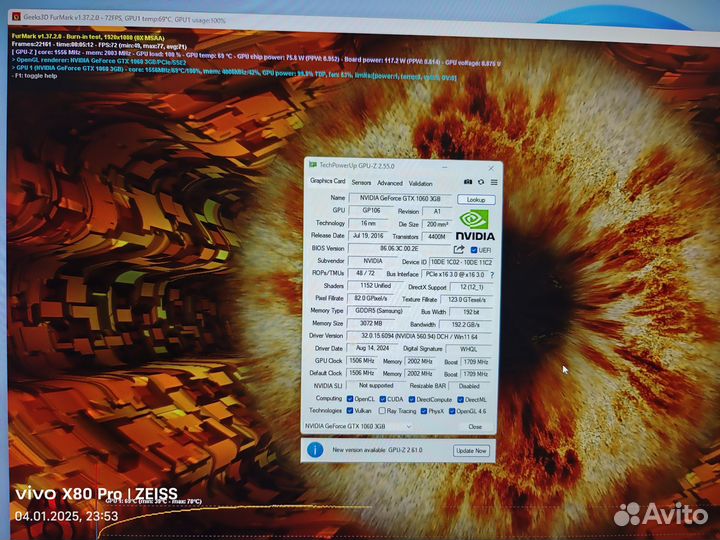Screen dimensions: 720x540
Task: Minimize the GPU-Z window
Action: [444, 167]
